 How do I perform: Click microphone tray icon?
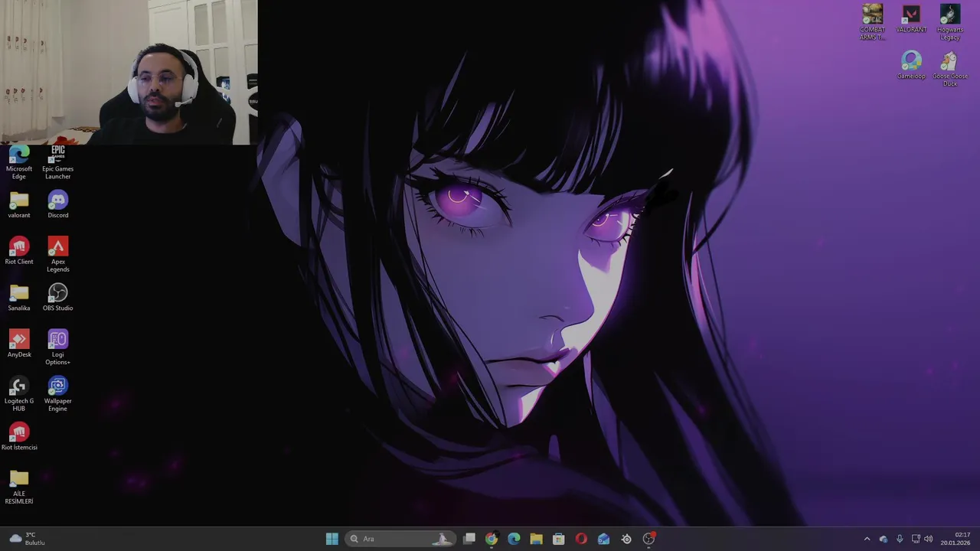900,539
